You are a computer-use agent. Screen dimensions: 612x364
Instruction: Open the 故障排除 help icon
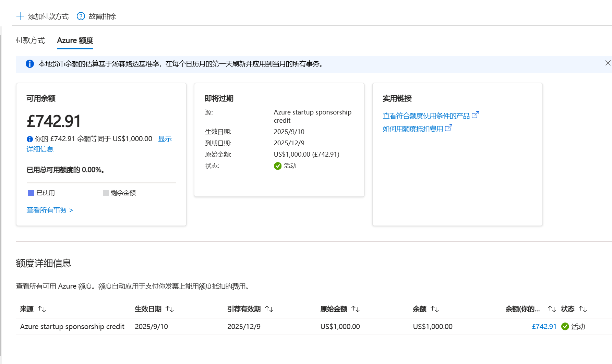click(81, 16)
